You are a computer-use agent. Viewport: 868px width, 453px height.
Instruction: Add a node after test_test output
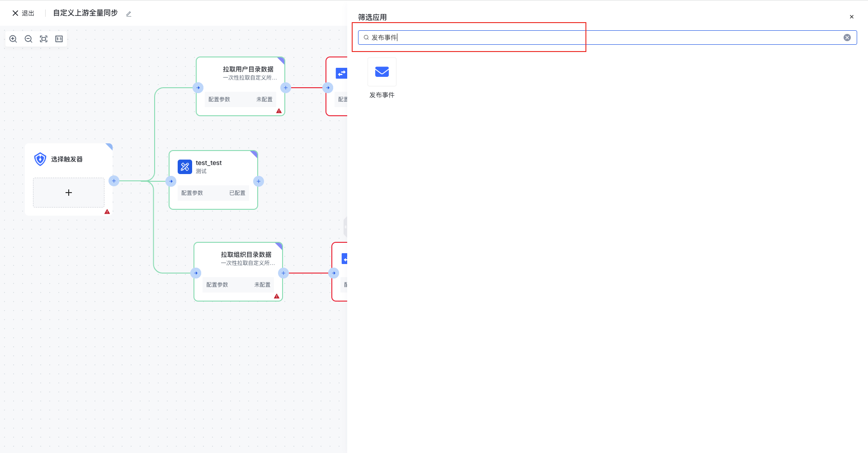pos(259,181)
